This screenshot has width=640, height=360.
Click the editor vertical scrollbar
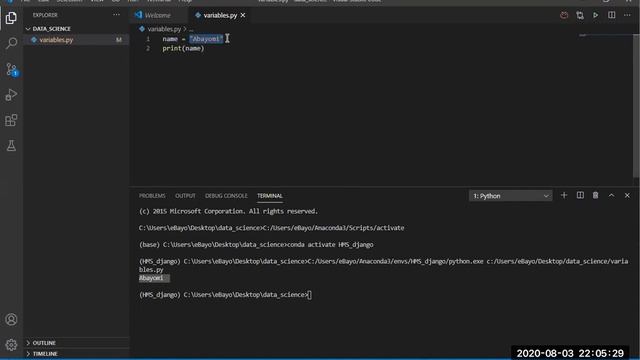636,106
